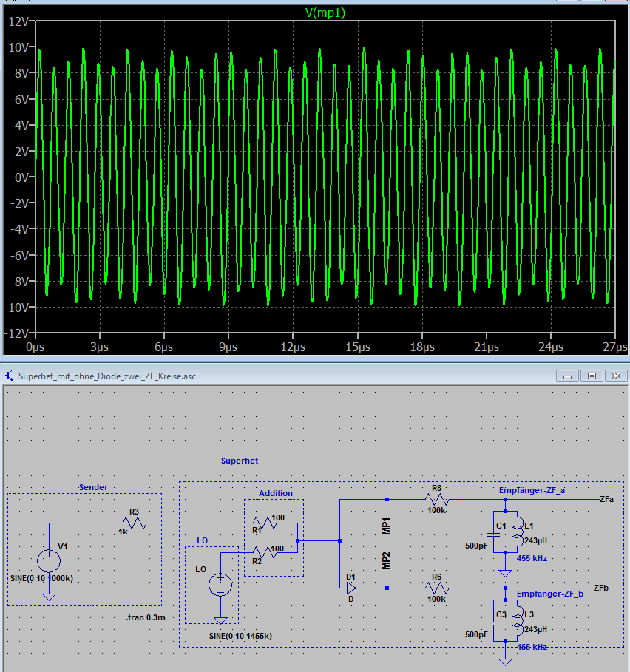
Task: Select resistor R3 in the Sender block
Action: coord(137,523)
